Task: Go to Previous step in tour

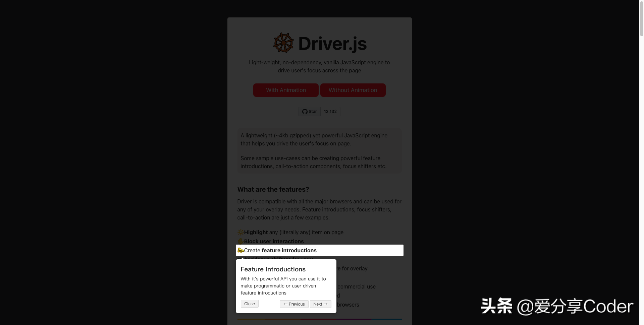Action: (x=294, y=304)
